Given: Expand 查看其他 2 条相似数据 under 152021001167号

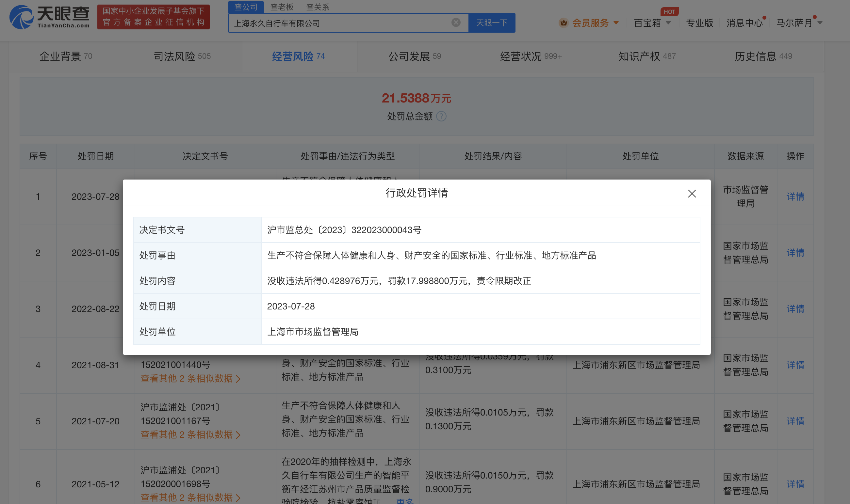Looking at the screenshot, I should (190, 434).
